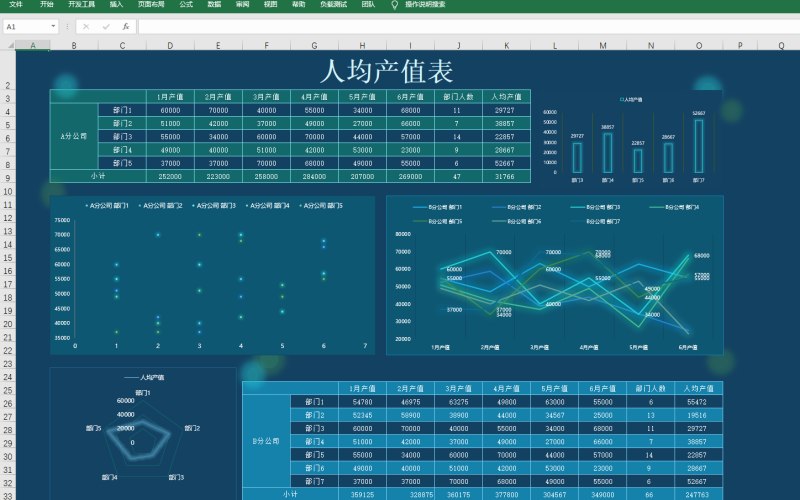Select row 23 header

[x=8, y=364]
